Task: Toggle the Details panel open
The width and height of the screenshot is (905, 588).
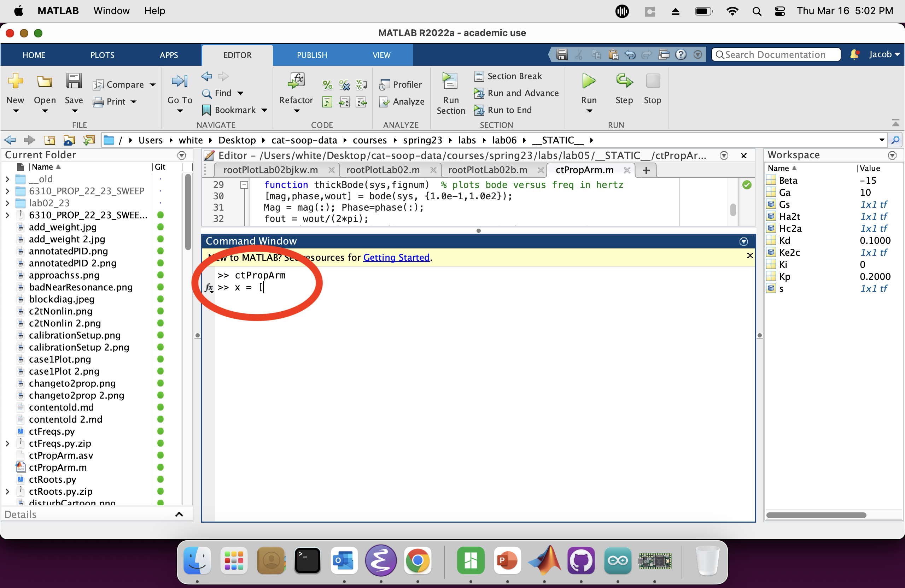Action: [179, 514]
